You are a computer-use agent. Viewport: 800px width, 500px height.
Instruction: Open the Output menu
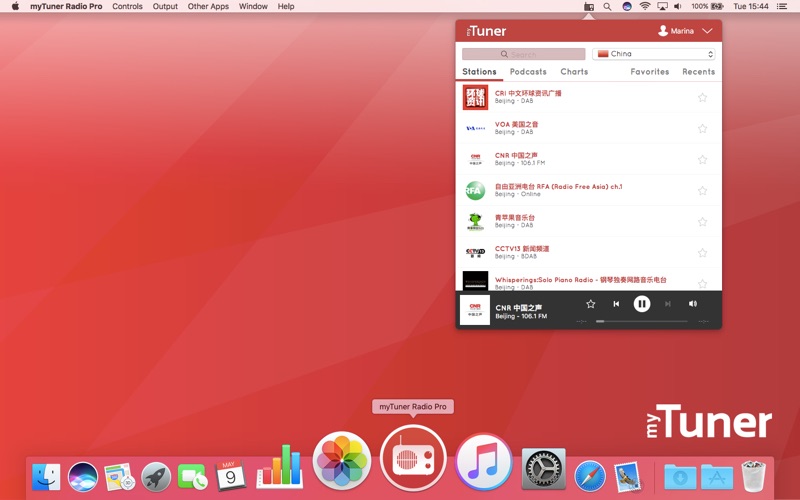tap(165, 7)
